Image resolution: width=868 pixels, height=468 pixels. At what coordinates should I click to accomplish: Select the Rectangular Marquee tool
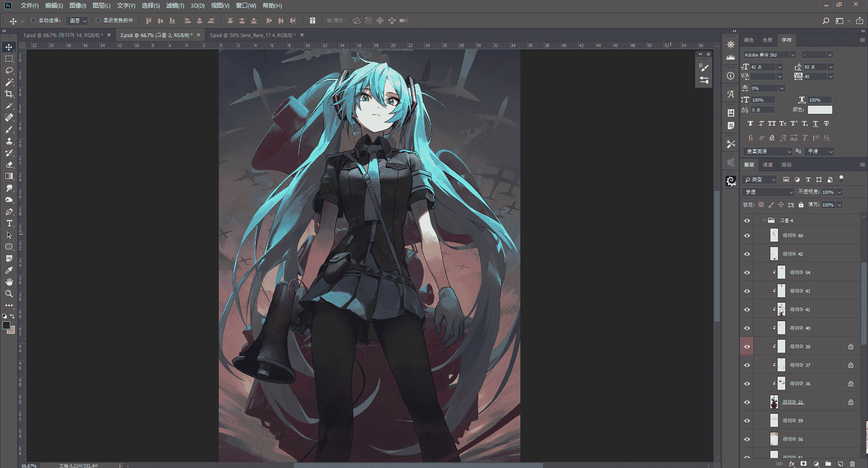pos(9,59)
